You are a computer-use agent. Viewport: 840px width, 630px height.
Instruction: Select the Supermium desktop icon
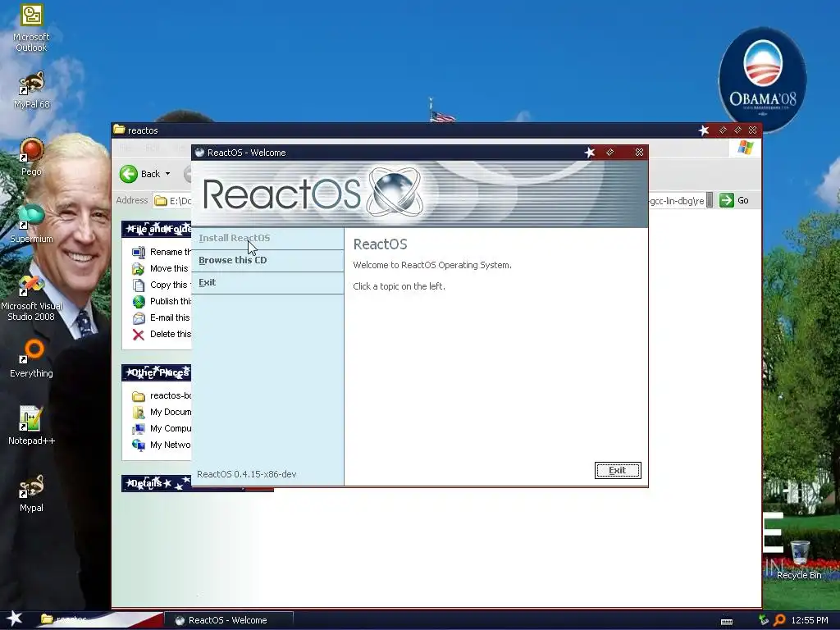[x=31, y=224]
